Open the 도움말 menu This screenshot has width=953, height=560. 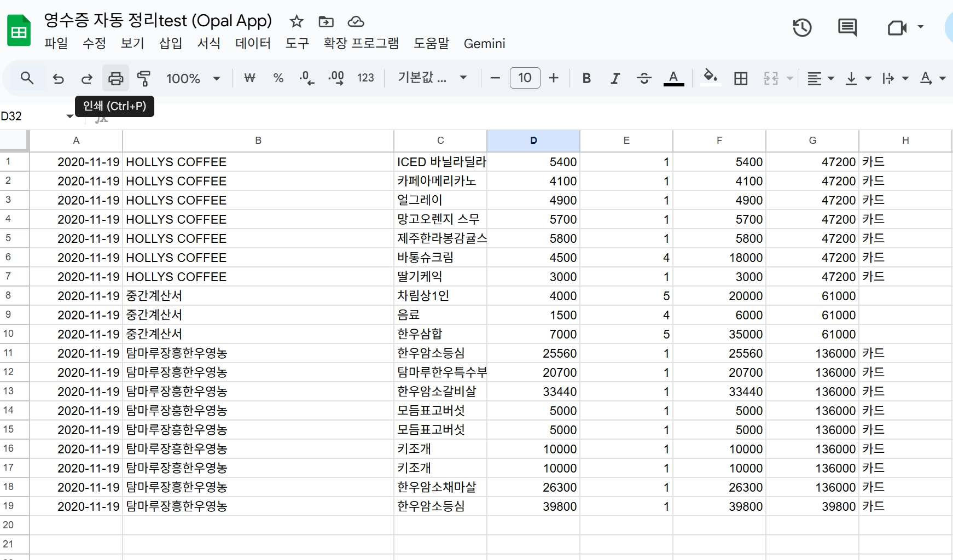(x=431, y=43)
